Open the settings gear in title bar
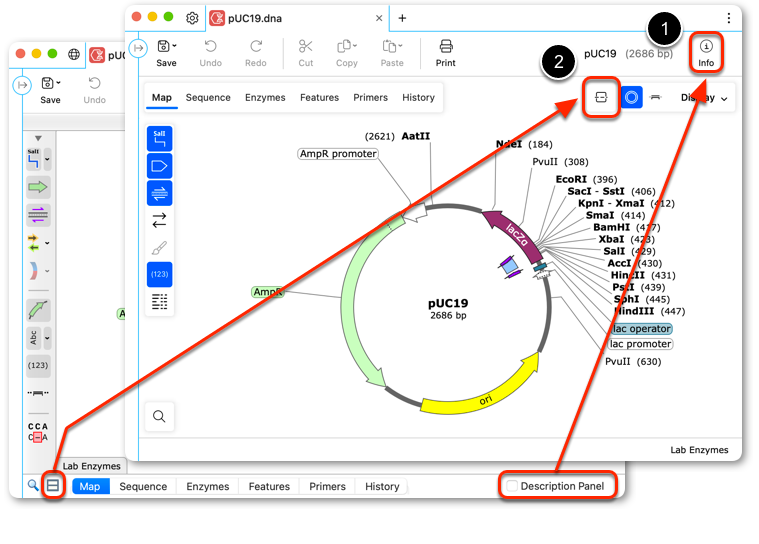Screen dimensions: 759x544 tap(192, 18)
